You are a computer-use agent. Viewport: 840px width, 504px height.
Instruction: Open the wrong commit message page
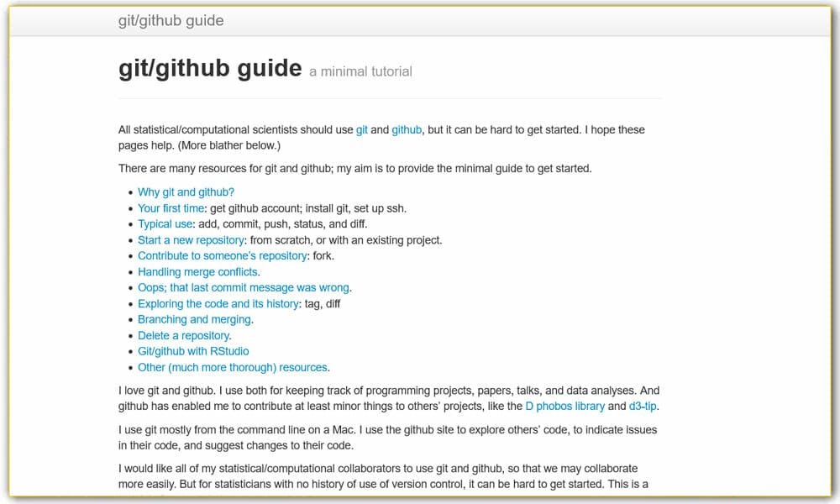(242, 288)
